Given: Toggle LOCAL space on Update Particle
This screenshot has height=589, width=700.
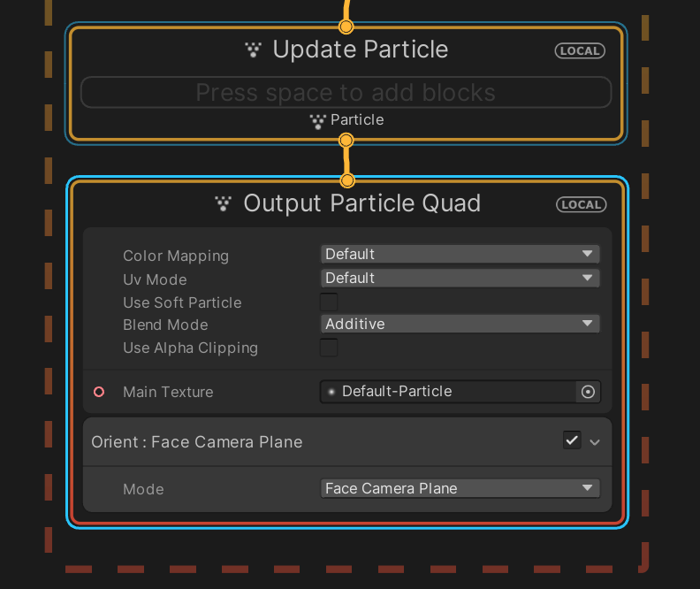Looking at the screenshot, I should [x=580, y=51].
